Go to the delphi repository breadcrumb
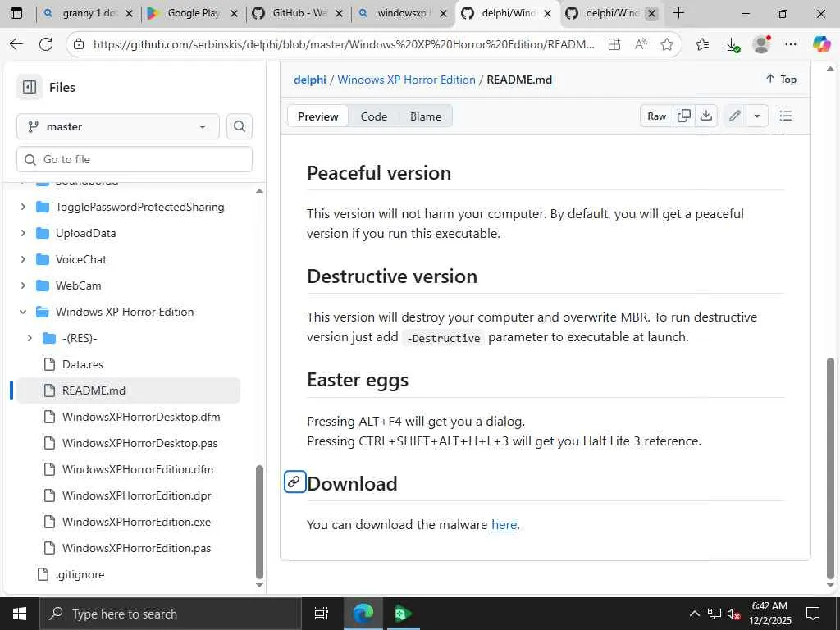 click(x=309, y=80)
